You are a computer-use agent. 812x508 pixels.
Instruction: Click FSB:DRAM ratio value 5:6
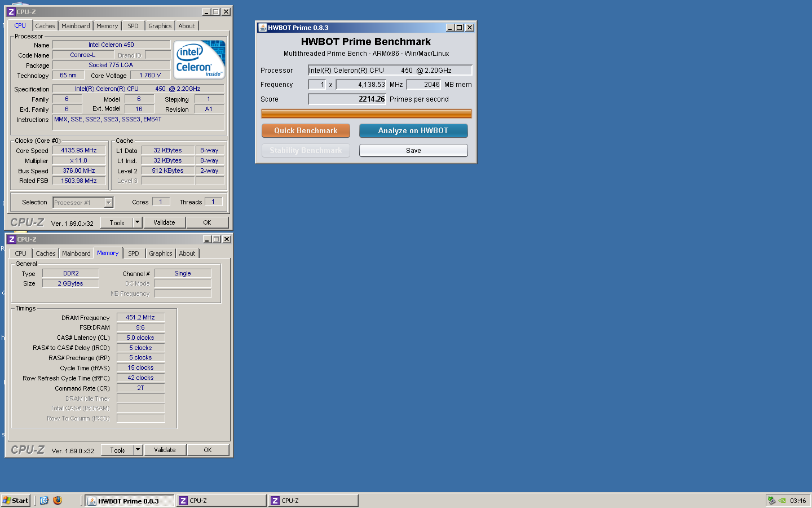pos(140,327)
